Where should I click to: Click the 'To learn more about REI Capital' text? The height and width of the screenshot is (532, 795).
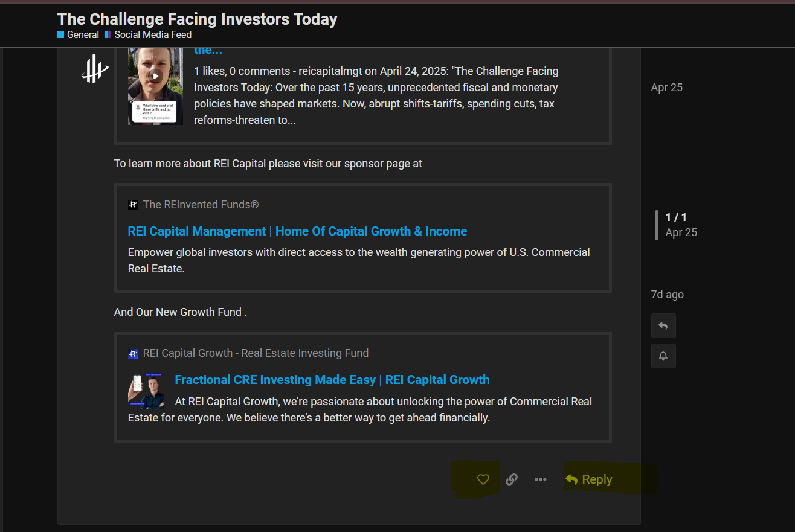pos(268,164)
